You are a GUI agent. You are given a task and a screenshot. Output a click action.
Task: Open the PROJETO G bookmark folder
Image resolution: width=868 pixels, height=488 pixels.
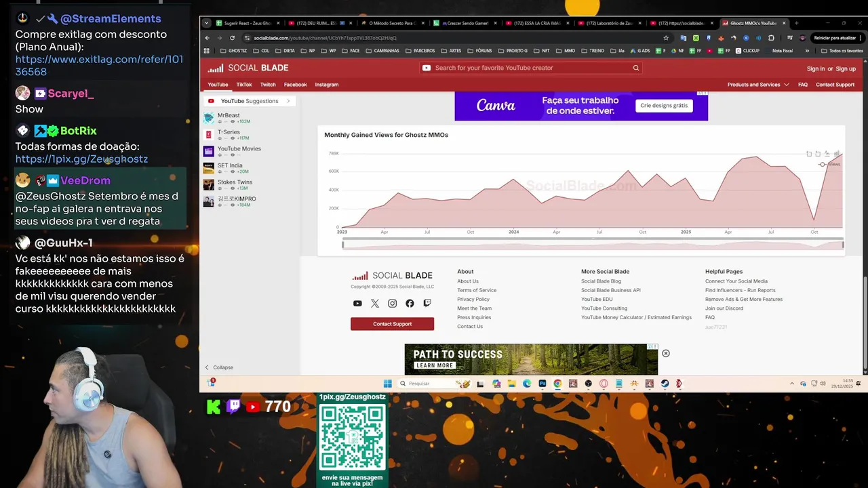pos(512,51)
